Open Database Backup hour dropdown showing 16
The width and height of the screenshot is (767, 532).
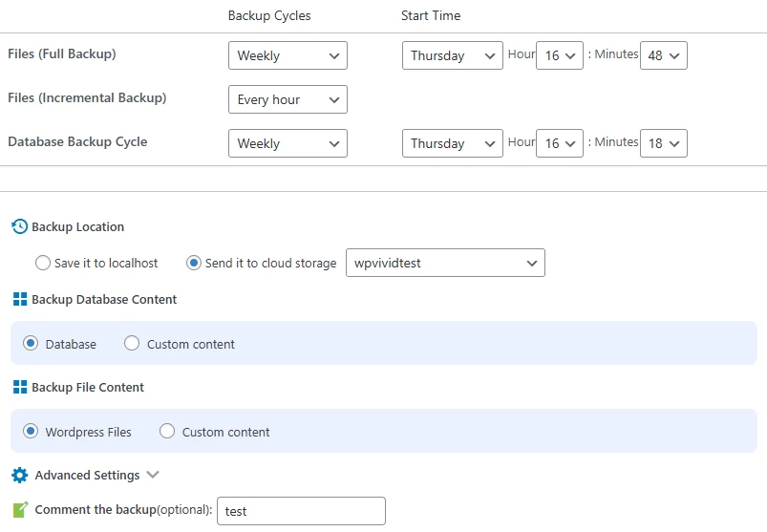click(560, 143)
